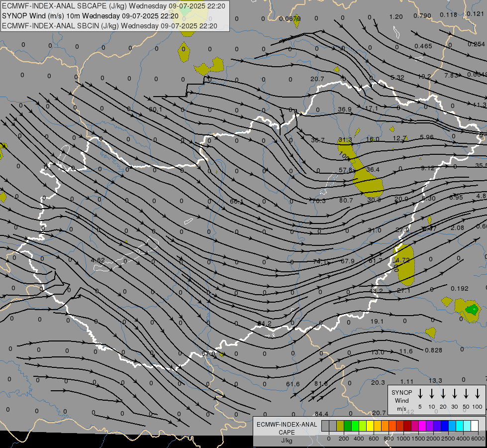Image resolution: width=487 pixels, height=448 pixels.
Task: Click the CAPE value 19.1 on map
Action: (x=377, y=321)
